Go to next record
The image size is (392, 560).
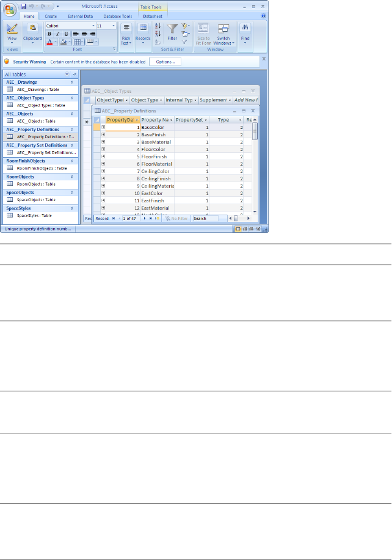[x=145, y=219]
